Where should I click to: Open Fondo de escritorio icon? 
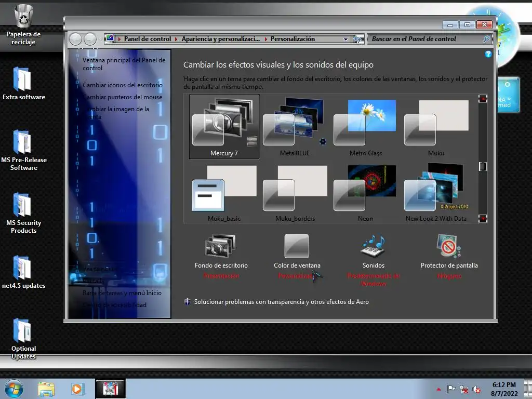[x=220, y=246]
